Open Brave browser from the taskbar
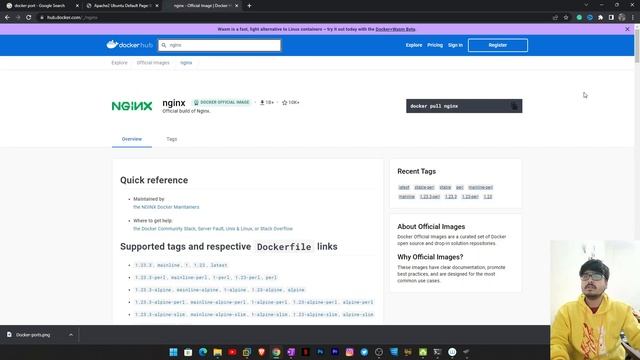Viewport: 640px width, 360px height. click(x=262, y=352)
